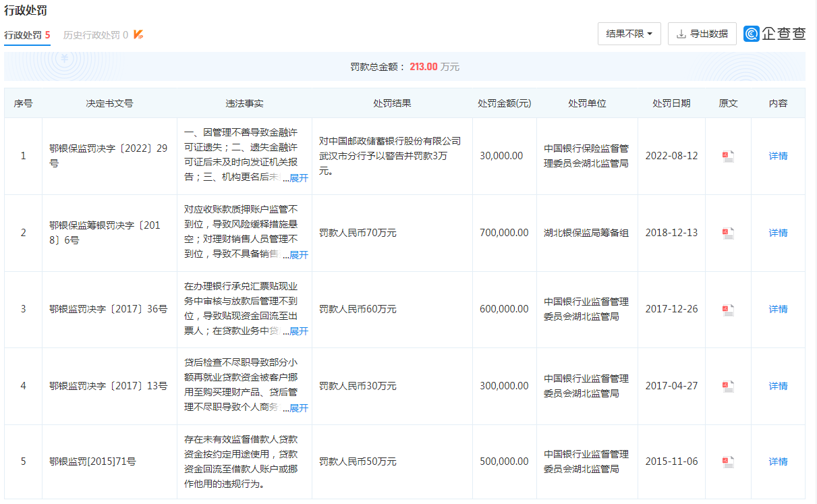The image size is (817, 504).
Task: Click the amount 600,000.00
Action: coord(504,310)
